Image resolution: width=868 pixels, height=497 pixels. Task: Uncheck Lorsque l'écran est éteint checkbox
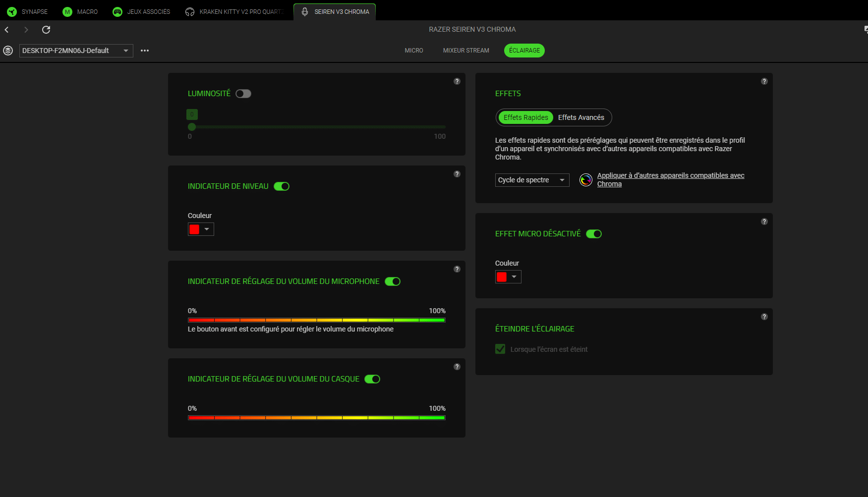[500, 349]
